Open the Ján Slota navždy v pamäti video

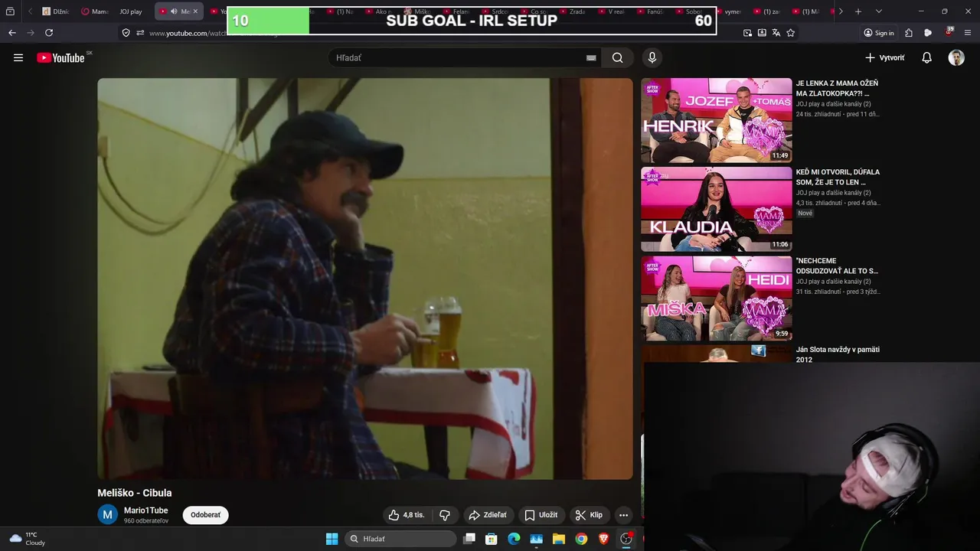pos(838,354)
